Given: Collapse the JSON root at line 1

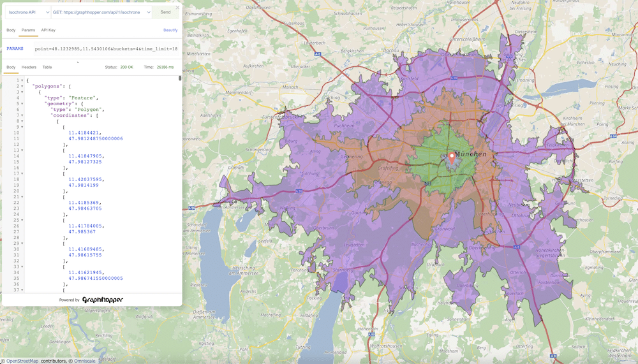Looking at the screenshot, I should point(22,80).
